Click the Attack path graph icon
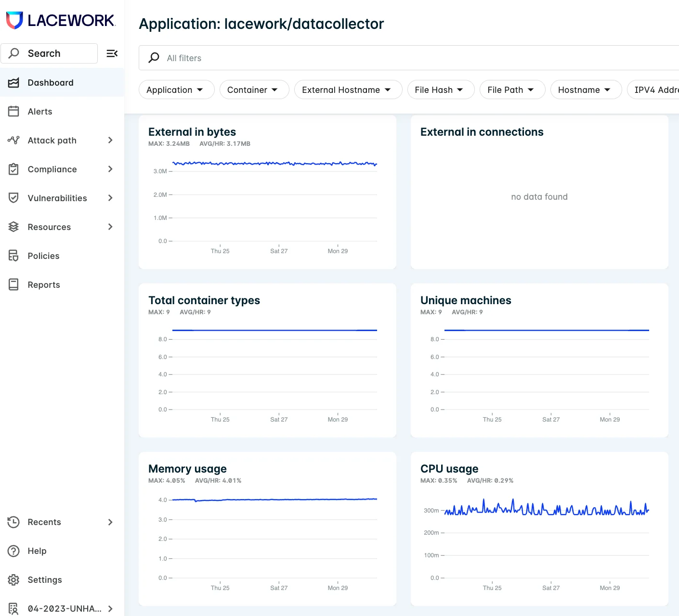The height and width of the screenshot is (616, 679). click(13, 140)
